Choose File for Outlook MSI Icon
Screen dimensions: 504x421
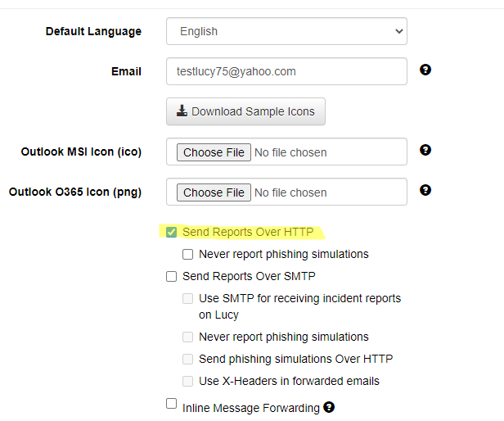[x=214, y=152]
